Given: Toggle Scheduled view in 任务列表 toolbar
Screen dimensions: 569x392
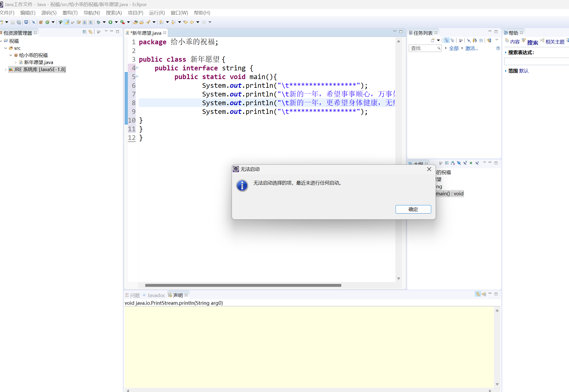Looking at the screenshot, I should point(453,40).
